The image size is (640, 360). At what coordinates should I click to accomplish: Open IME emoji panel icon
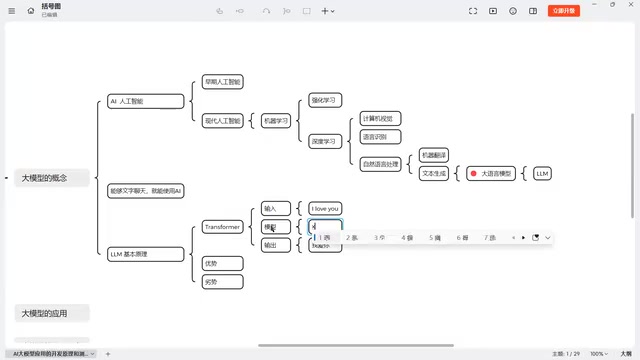(536, 238)
